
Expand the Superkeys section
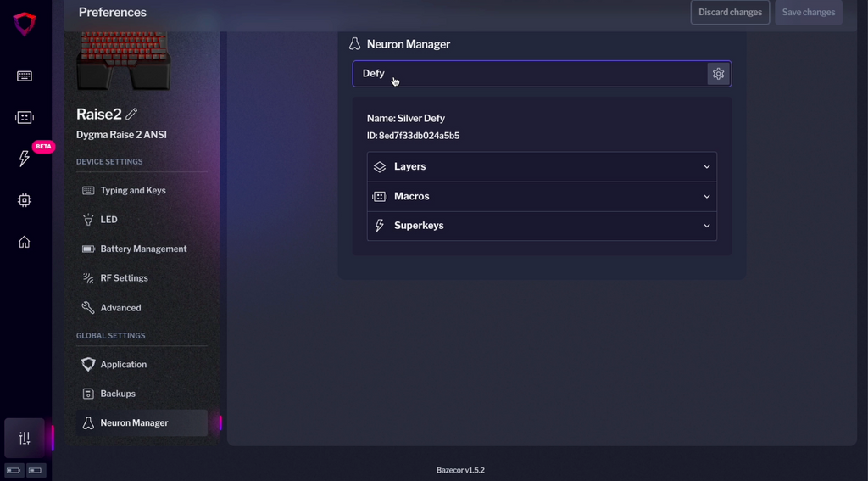[x=542, y=226]
